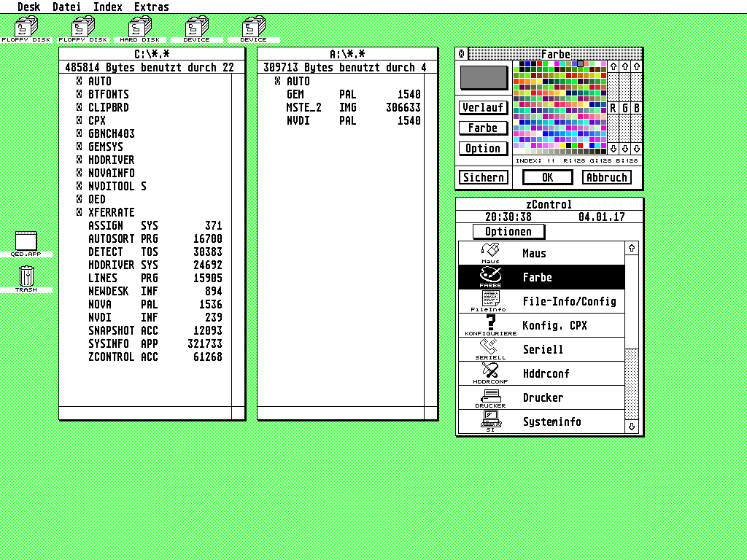Open the Extras menu

click(152, 7)
